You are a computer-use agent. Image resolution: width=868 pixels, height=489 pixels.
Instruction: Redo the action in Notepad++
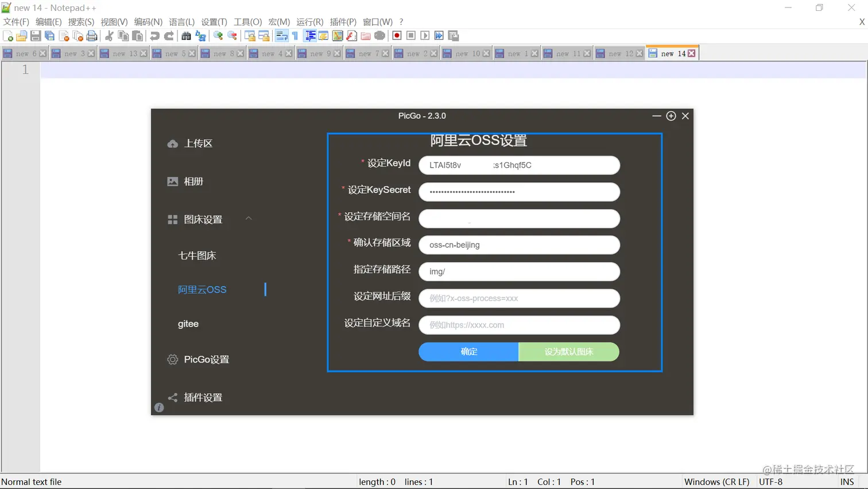pyautogui.click(x=169, y=36)
